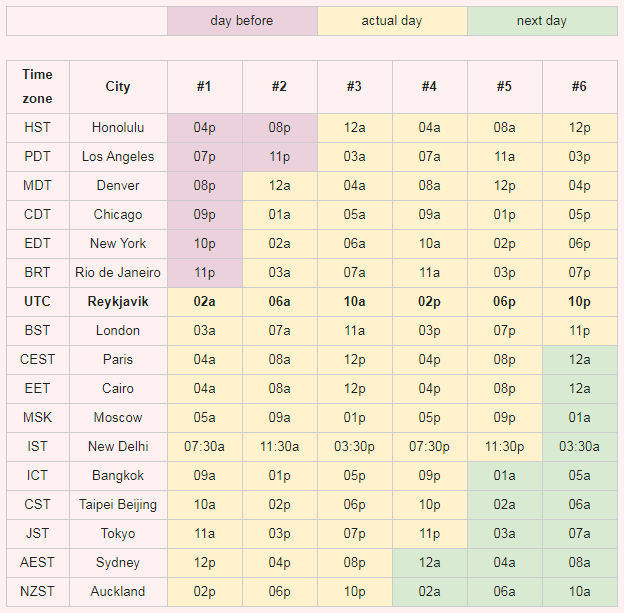Select the 'New York' city cell
This screenshot has height=613, width=624.
click(x=118, y=244)
